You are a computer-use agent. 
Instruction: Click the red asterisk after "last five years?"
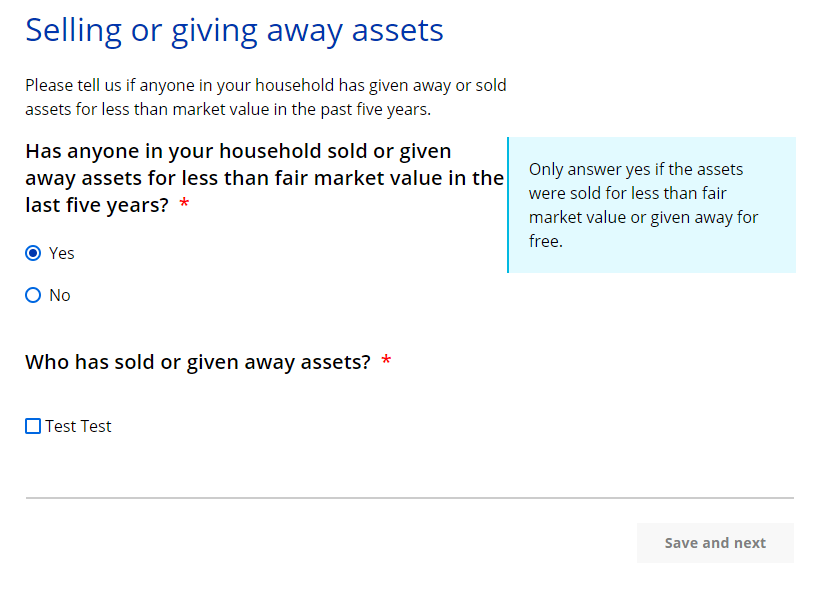(184, 205)
